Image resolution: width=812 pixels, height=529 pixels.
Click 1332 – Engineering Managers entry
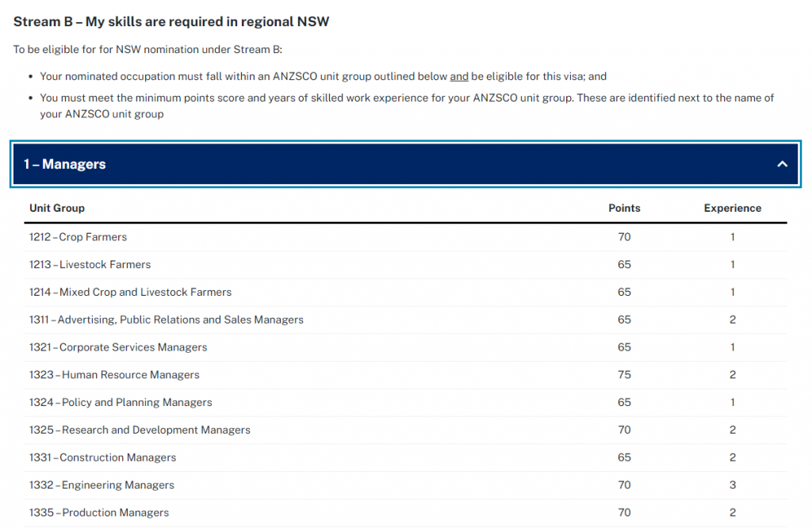coord(101,485)
